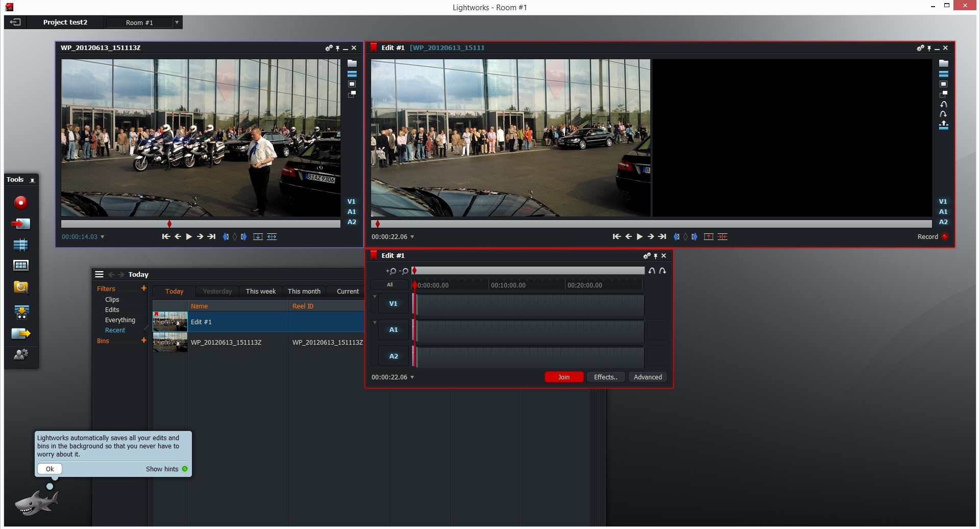This screenshot has width=980, height=529.
Task: Switch to the This month tab
Action: [304, 292]
